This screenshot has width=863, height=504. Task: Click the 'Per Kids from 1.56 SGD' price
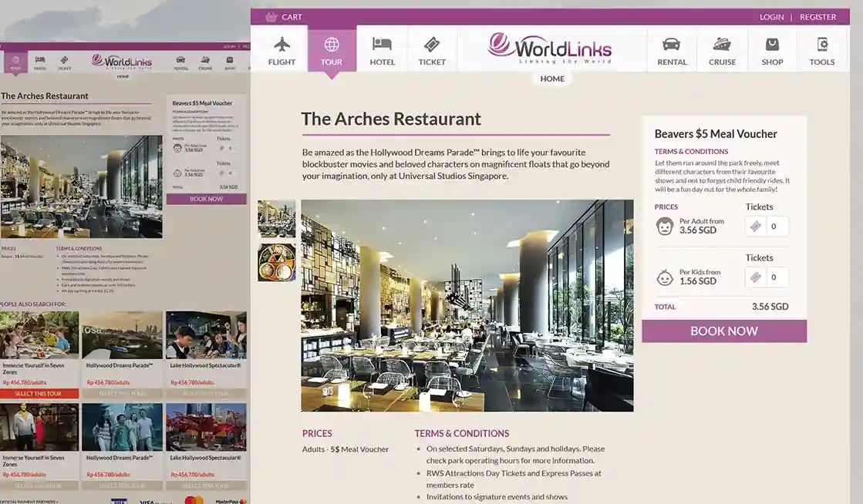700,277
